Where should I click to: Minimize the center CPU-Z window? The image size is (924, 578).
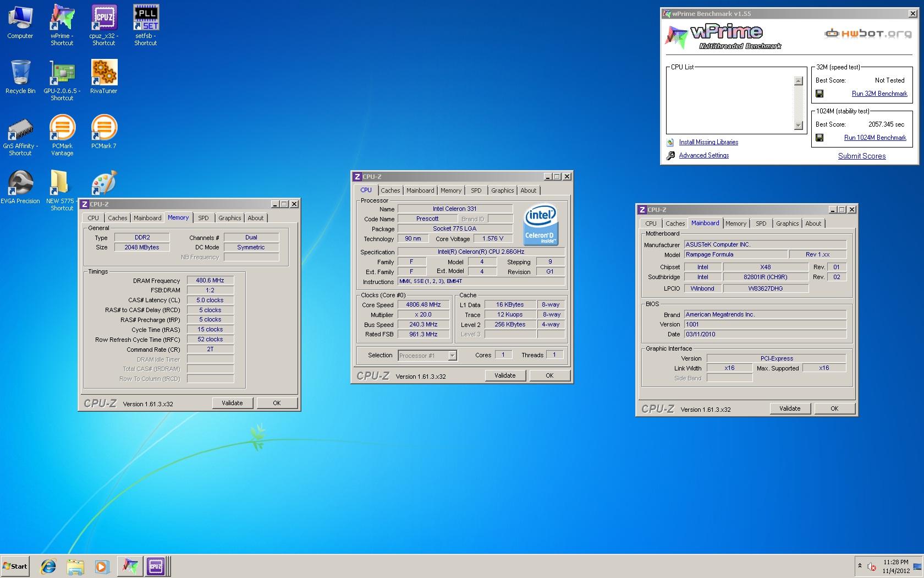point(547,177)
